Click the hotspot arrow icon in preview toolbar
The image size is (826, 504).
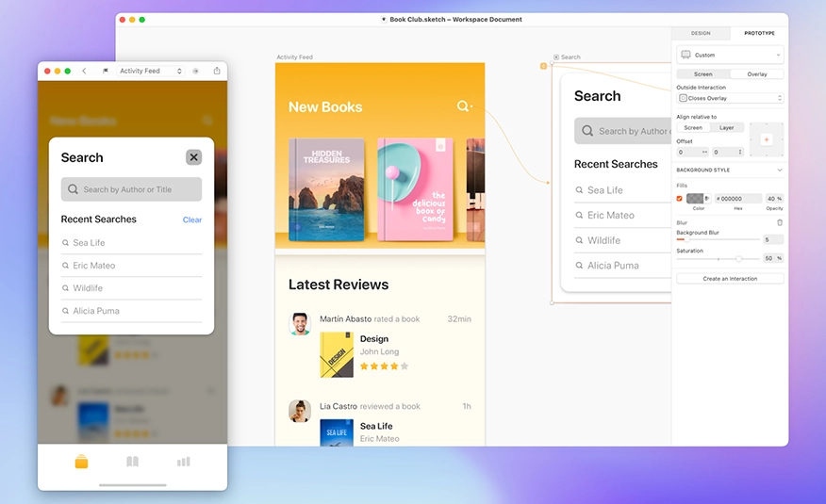(x=195, y=71)
